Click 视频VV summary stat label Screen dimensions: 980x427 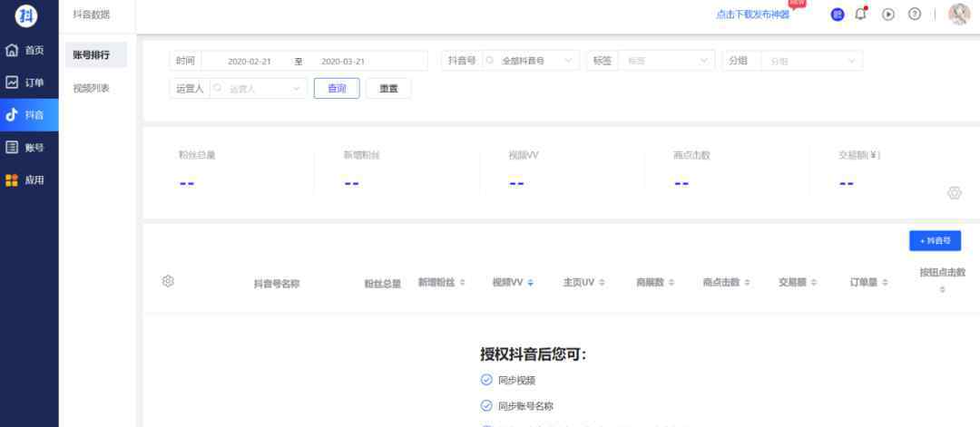(x=524, y=155)
